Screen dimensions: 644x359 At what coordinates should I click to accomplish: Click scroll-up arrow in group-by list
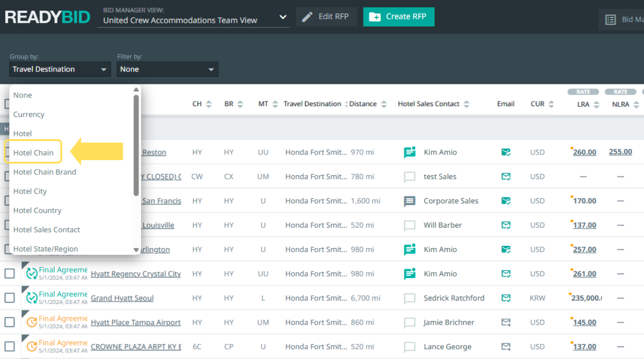[136, 89]
